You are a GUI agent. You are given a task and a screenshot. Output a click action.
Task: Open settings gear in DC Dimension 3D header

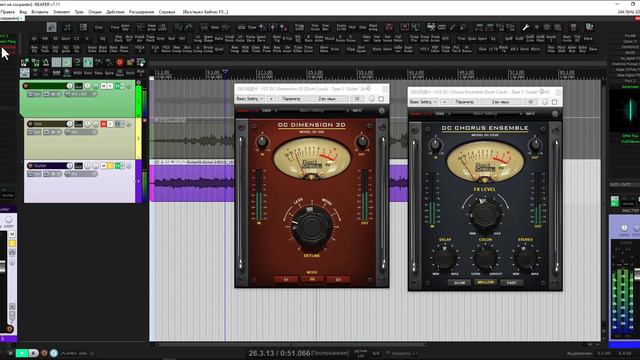point(382,111)
